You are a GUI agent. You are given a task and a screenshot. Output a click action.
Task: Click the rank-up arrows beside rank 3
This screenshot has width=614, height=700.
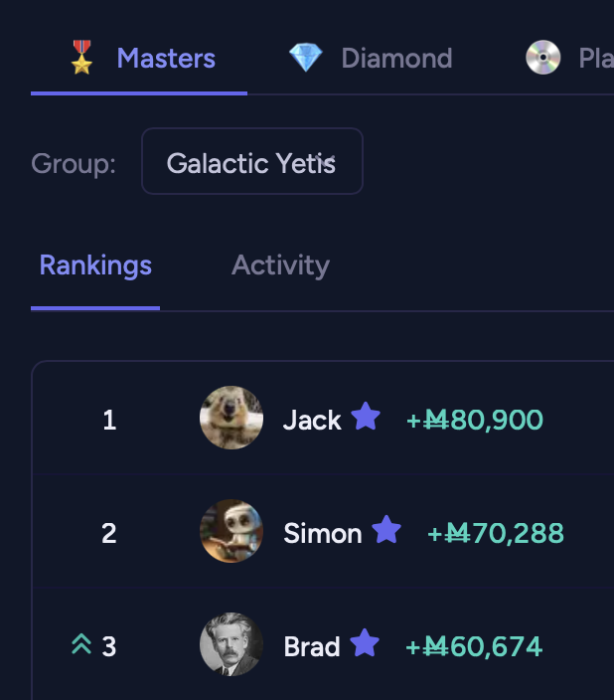81,644
